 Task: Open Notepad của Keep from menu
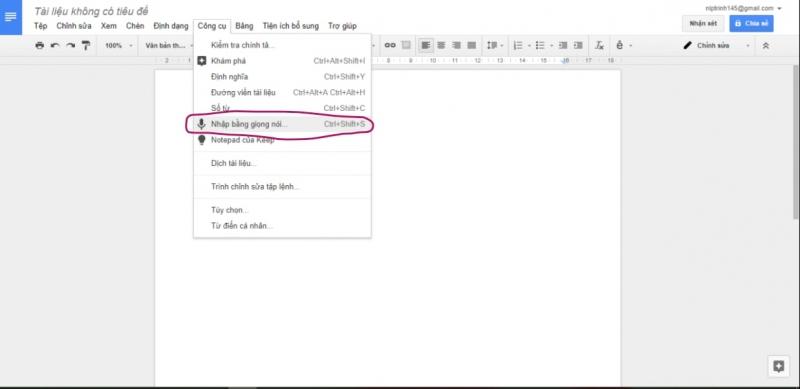click(x=282, y=140)
